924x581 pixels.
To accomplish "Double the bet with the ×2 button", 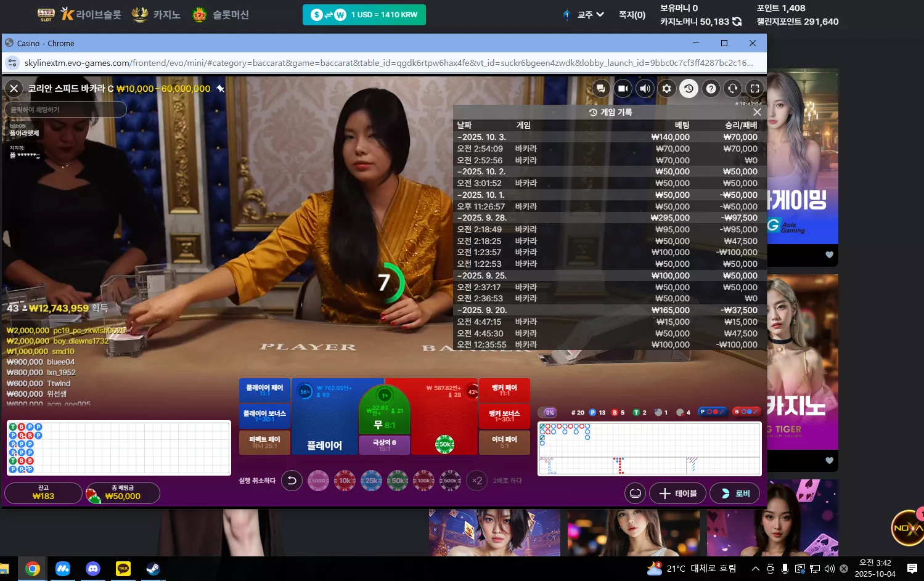I will [x=477, y=481].
